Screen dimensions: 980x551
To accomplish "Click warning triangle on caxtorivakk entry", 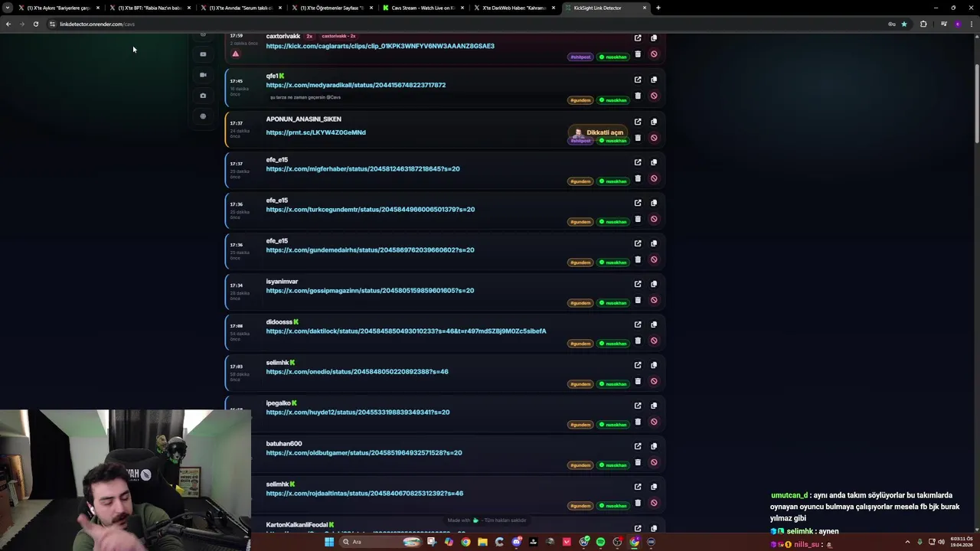I will 236,54.
